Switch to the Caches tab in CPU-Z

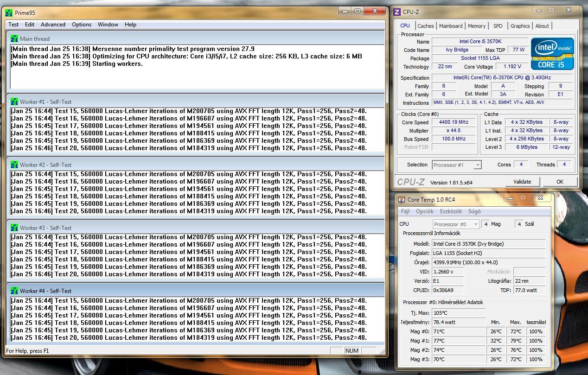click(425, 26)
